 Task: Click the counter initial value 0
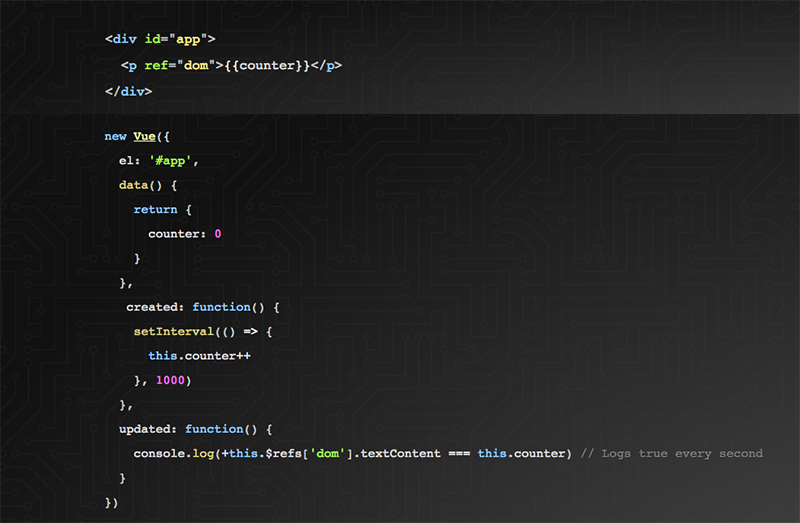tap(217, 234)
